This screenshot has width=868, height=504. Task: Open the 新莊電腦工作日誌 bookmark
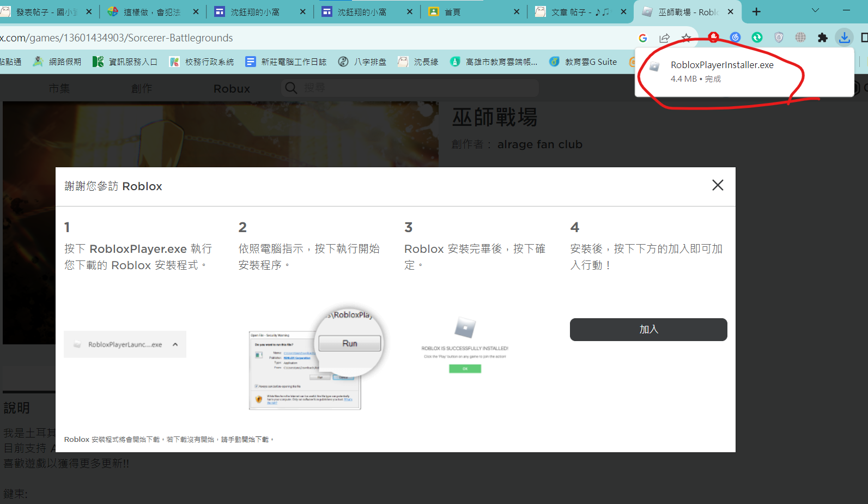286,62
